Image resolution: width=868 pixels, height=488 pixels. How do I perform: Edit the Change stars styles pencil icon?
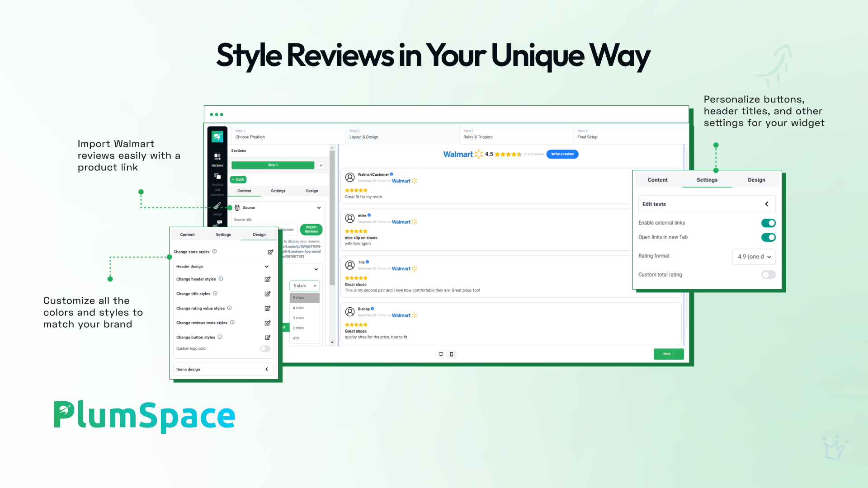[270, 252]
